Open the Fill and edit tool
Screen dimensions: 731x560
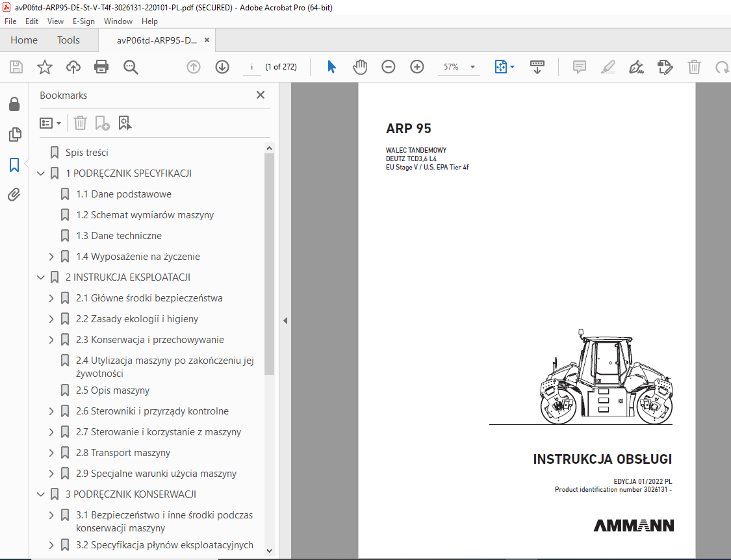pyautogui.click(x=665, y=67)
